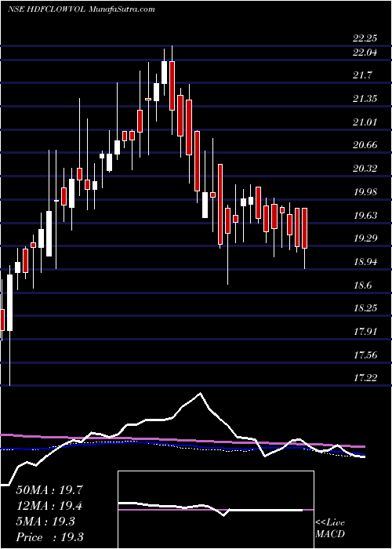Click the peak of the white indicator line
This screenshot has height=549, width=392.
pyautogui.click(x=200, y=393)
